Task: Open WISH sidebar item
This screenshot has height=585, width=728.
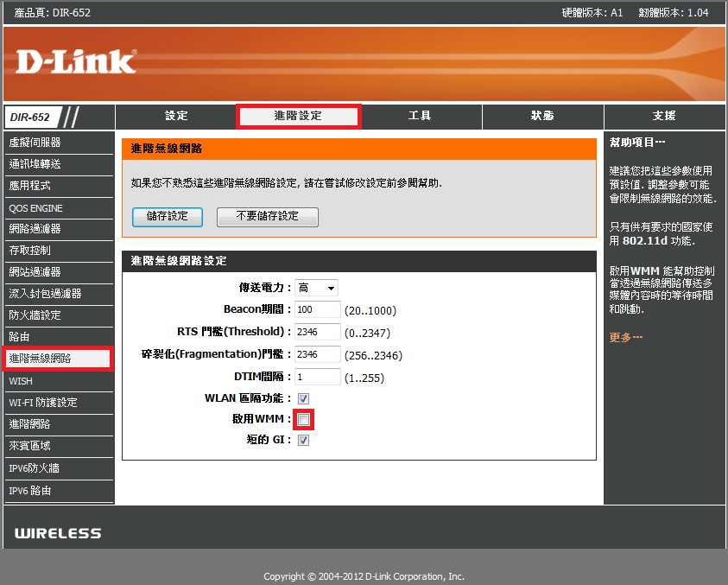Action: pos(59,381)
